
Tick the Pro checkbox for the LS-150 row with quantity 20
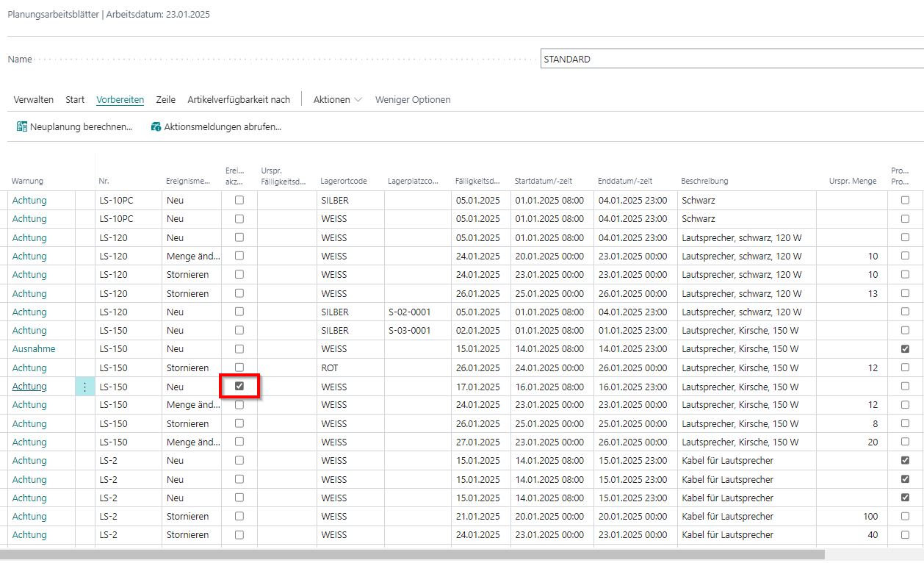coord(905,442)
